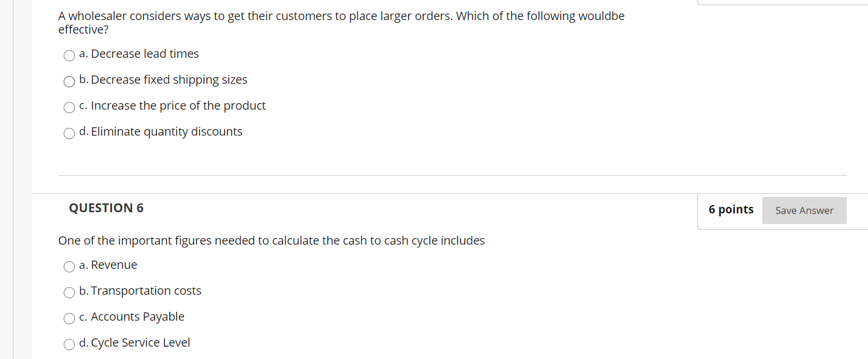Screen dimensions: 868x359
Task: Click the '6 points' label
Action: click(731, 209)
